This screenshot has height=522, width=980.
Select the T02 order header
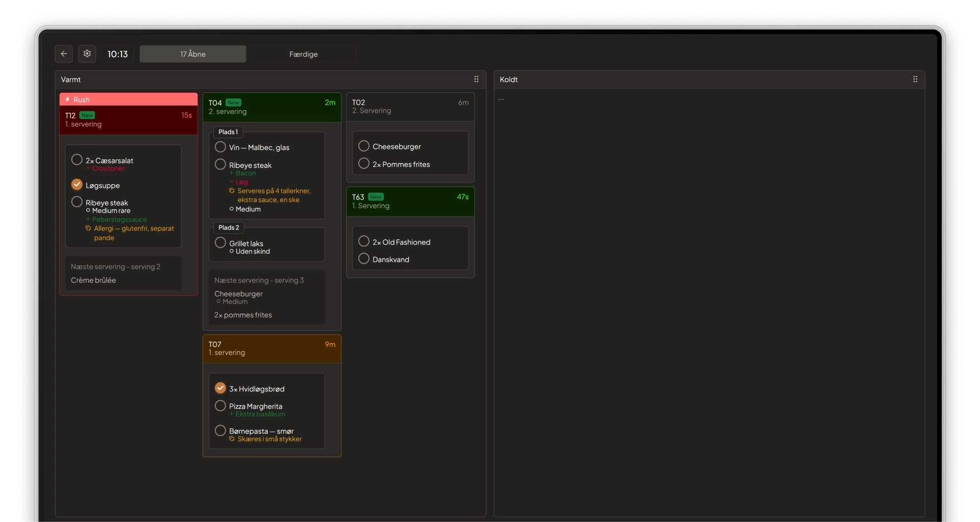point(410,107)
